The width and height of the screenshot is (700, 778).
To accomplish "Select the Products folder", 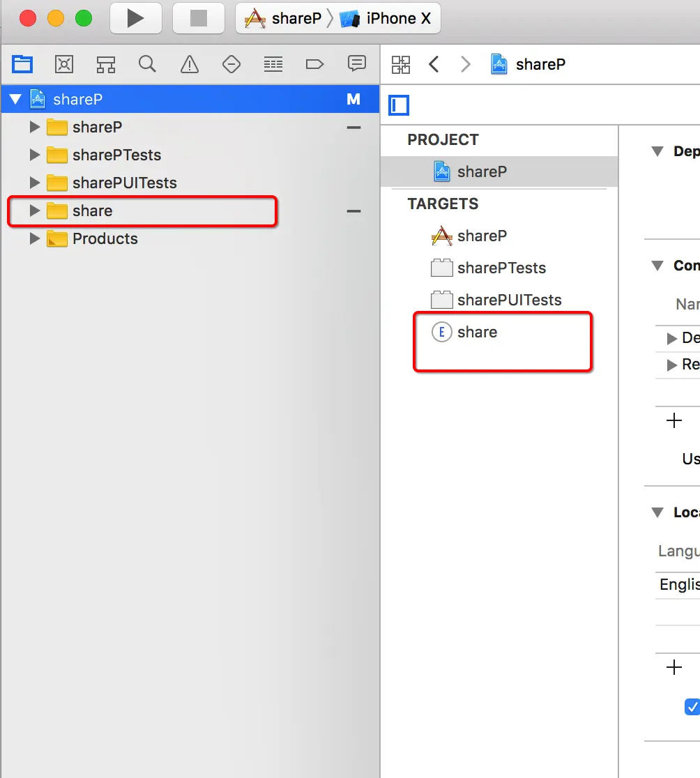I will [190, 238].
